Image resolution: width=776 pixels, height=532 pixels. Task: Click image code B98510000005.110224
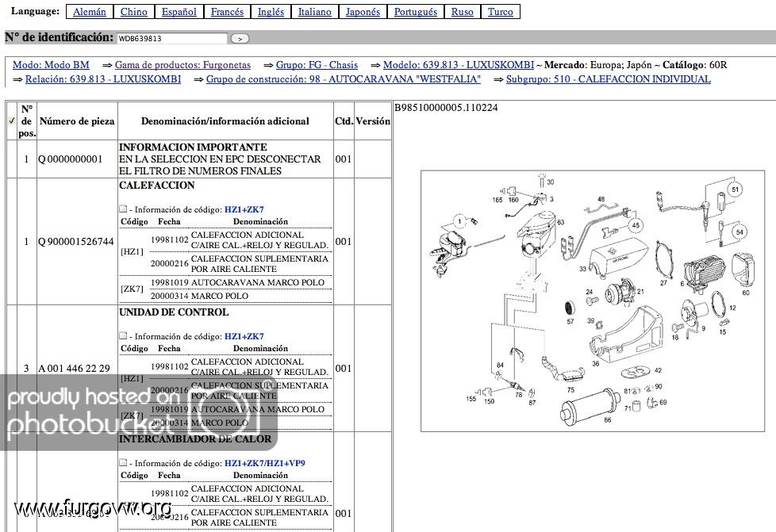coord(446,108)
